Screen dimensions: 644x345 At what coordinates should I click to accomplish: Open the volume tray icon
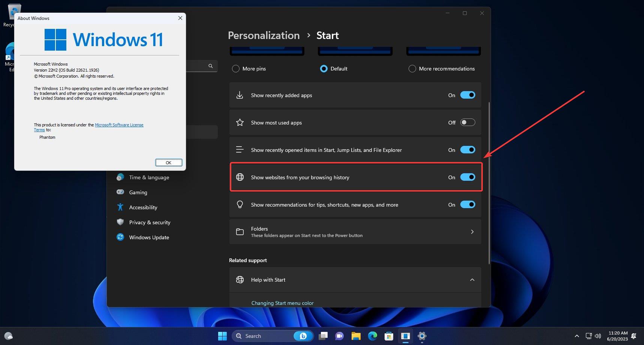point(598,336)
